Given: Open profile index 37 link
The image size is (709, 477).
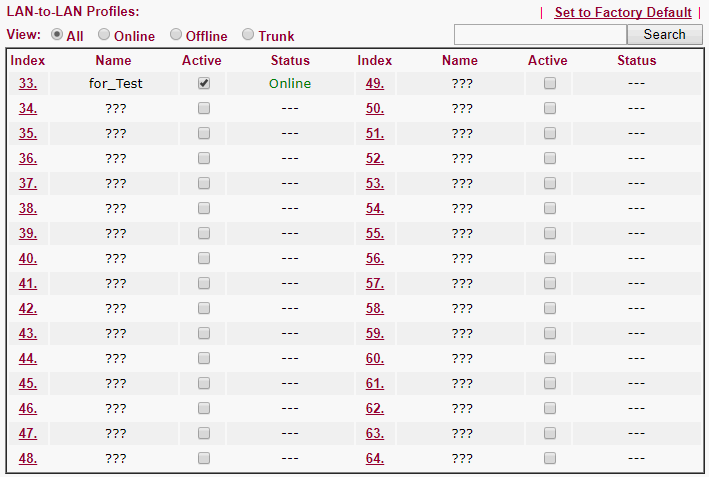Looking at the screenshot, I should (x=28, y=183).
